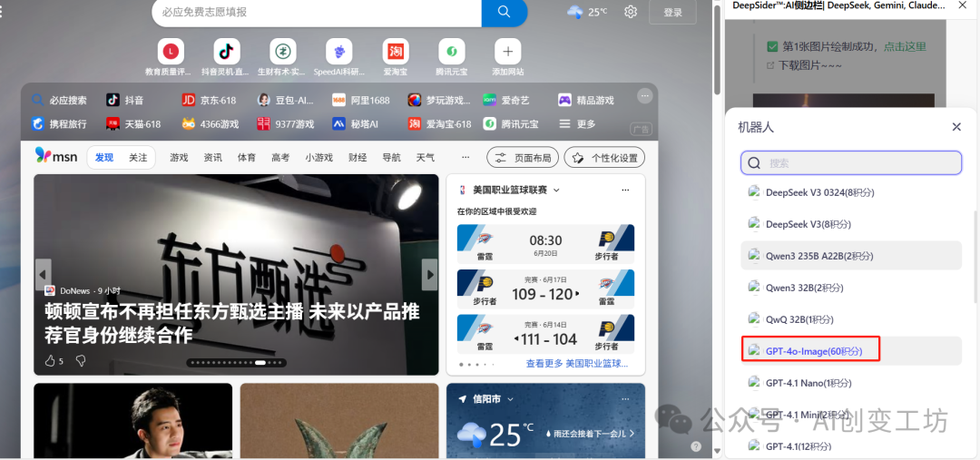Select Qwen3 32B(2积分) model
The width and height of the screenshot is (980, 460).
tap(850, 288)
